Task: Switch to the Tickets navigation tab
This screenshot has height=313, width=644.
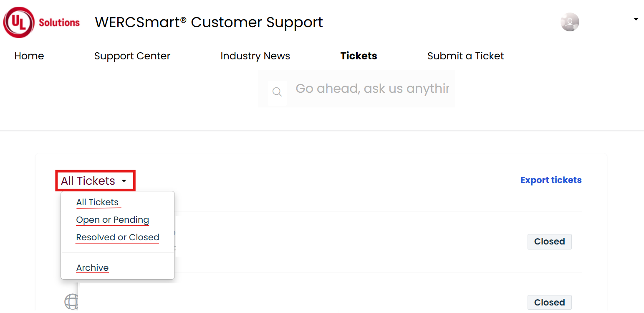Action: pos(359,56)
